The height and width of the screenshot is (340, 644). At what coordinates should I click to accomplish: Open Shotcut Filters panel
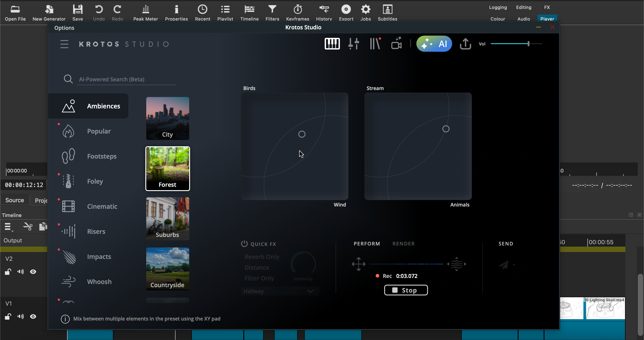tap(272, 13)
